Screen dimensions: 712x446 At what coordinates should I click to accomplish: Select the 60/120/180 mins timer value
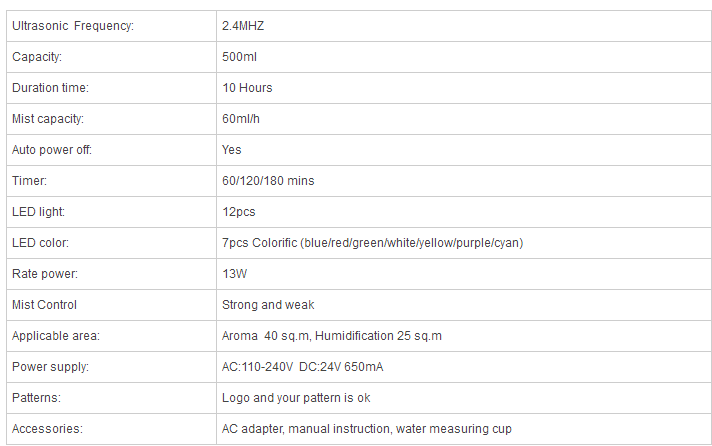point(268,181)
